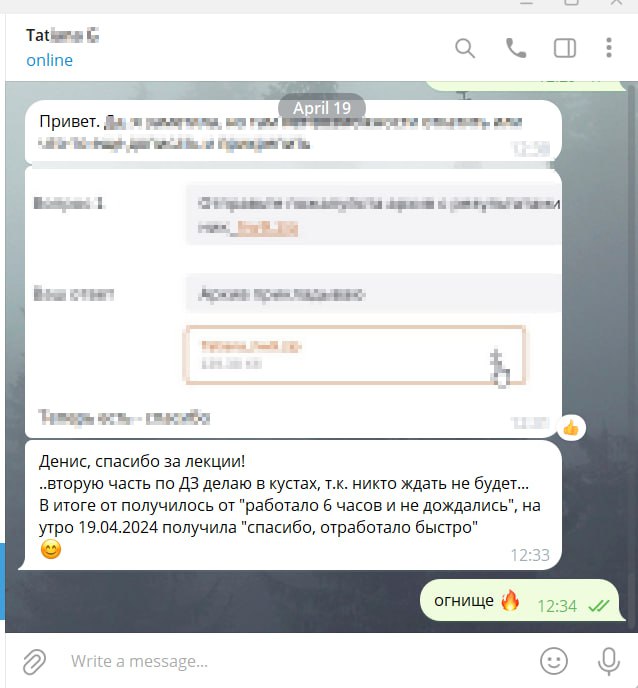Select the message starting with 'Денис, спасибо за лекции!'
Viewport: 638px width, 688px height.
pyautogui.click(x=291, y=505)
